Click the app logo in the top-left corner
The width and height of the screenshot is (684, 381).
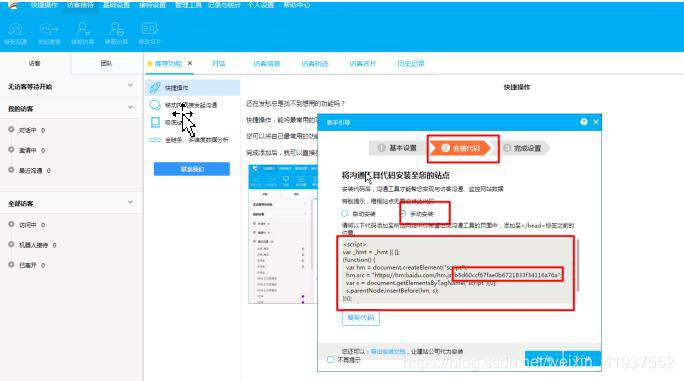(13, 5)
